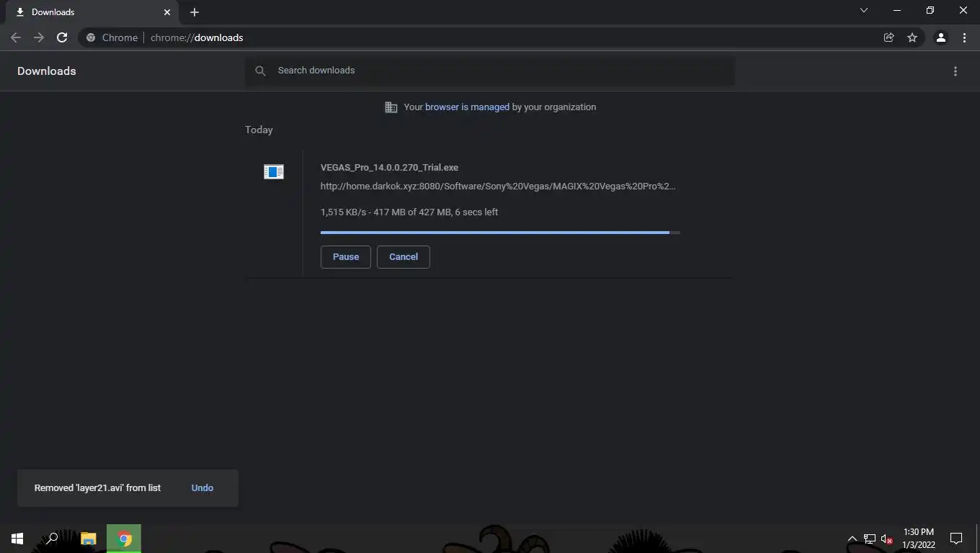Image resolution: width=980 pixels, height=553 pixels.
Task: Click the download progress bar
Action: tap(500, 233)
